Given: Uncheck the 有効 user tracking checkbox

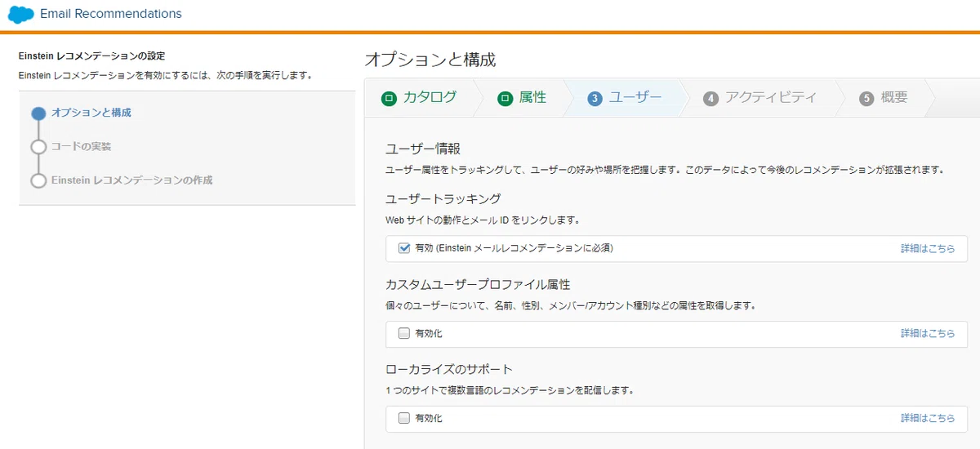Looking at the screenshot, I should [x=404, y=248].
